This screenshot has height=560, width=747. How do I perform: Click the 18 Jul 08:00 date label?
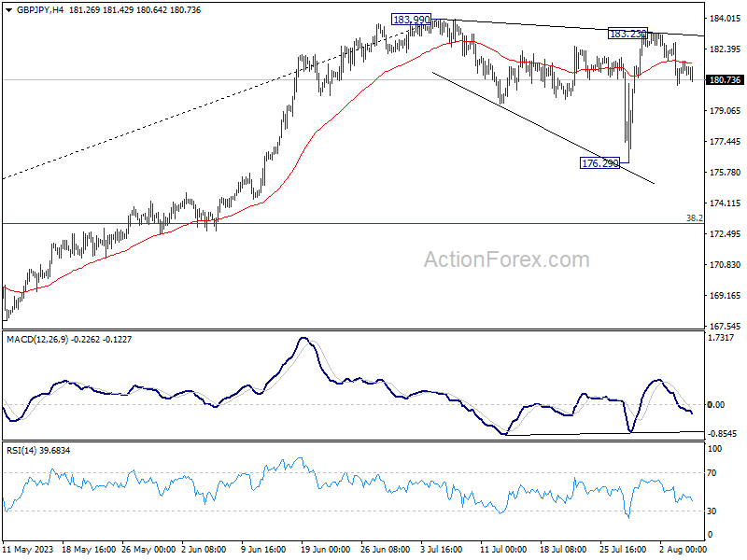pos(563,550)
